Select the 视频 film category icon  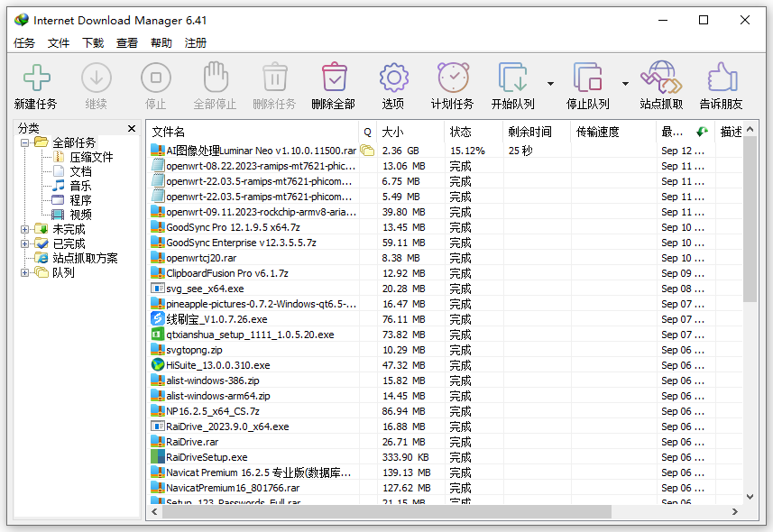pyautogui.click(x=58, y=215)
